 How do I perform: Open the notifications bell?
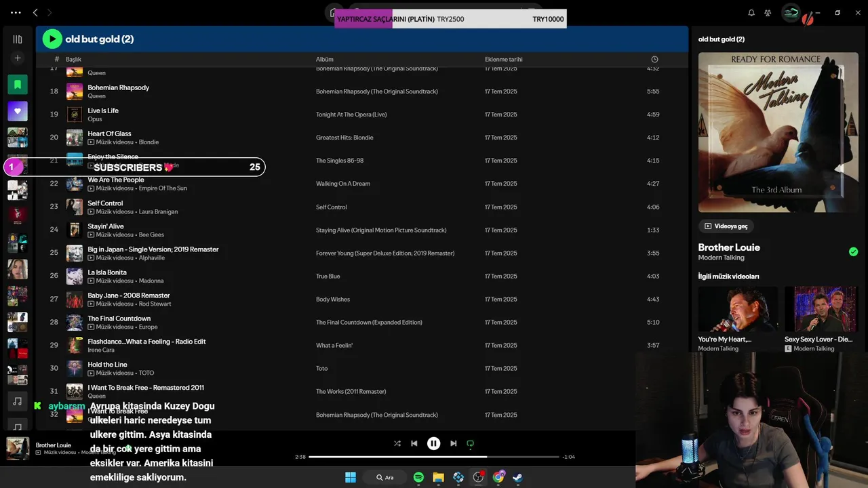pos(751,12)
